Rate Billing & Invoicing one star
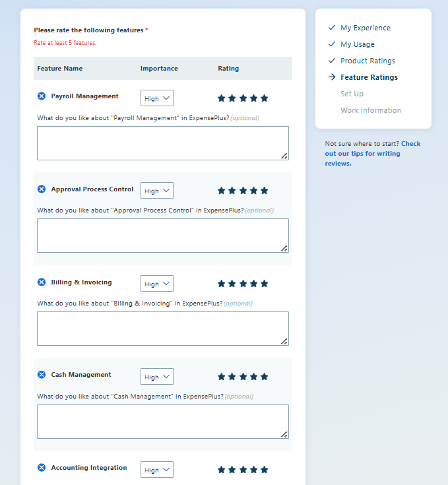Image resolution: width=448 pixels, height=485 pixels. [x=222, y=284]
